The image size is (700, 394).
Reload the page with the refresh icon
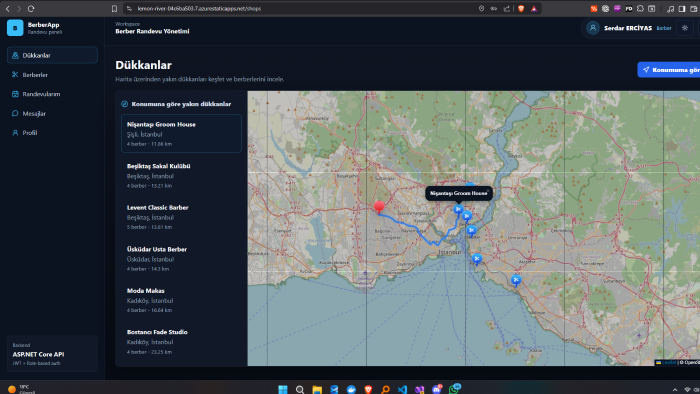click(31, 8)
